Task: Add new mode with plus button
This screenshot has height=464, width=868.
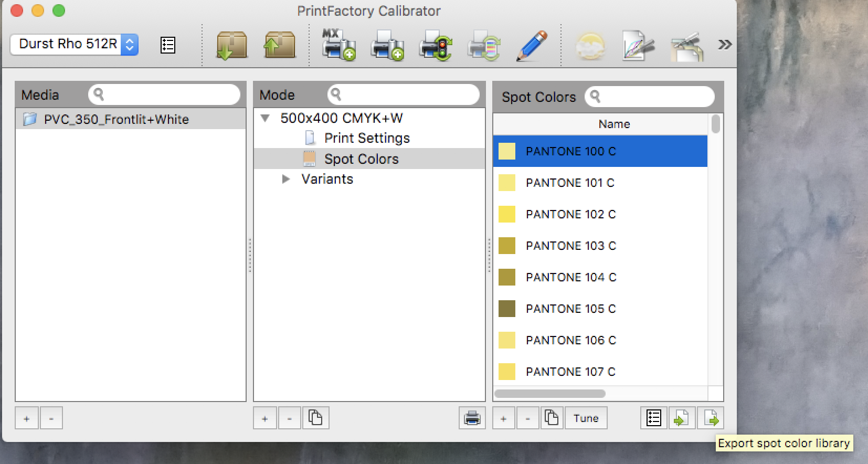Action: pyautogui.click(x=265, y=418)
